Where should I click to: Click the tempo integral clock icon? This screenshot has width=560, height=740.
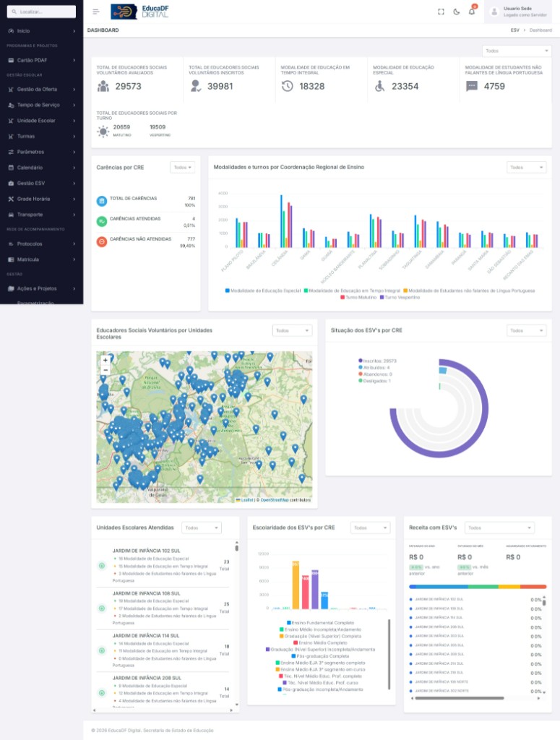[x=288, y=86]
